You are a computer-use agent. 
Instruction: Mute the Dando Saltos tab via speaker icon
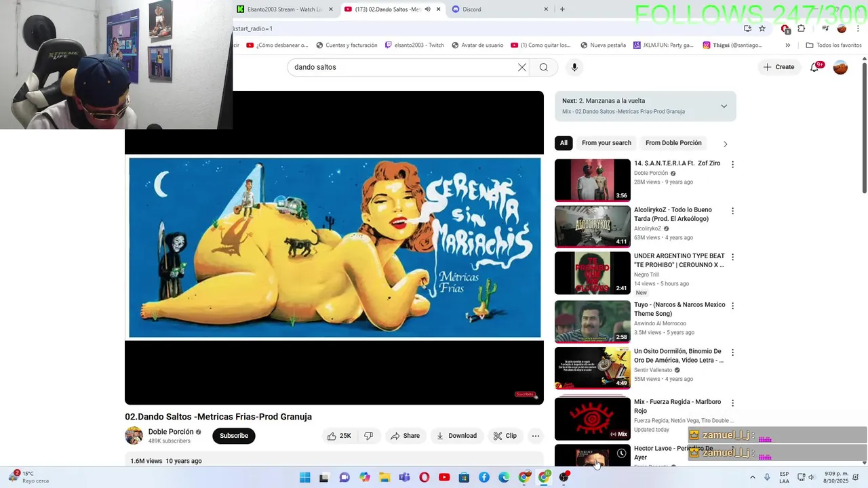pyautogui.click(x=428, y=9)
